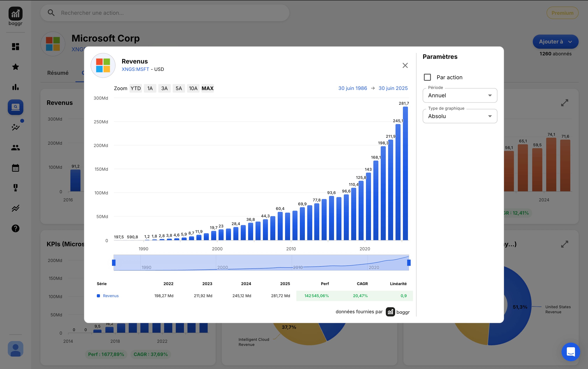The height and width of the screenshot is (369, 588).
Task: Click the user profile avatar icon
Action: click(15, 349)
